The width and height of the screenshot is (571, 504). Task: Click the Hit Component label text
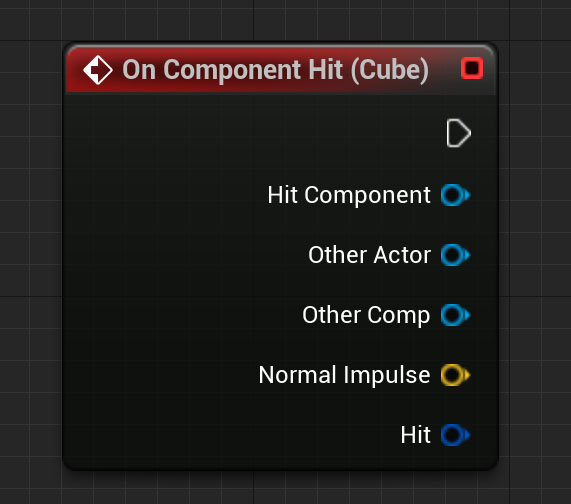click(349, 196)
